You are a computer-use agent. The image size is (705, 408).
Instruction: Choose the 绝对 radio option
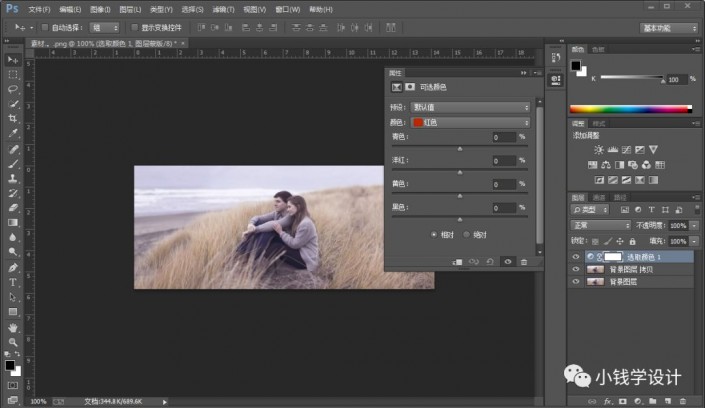467,234
